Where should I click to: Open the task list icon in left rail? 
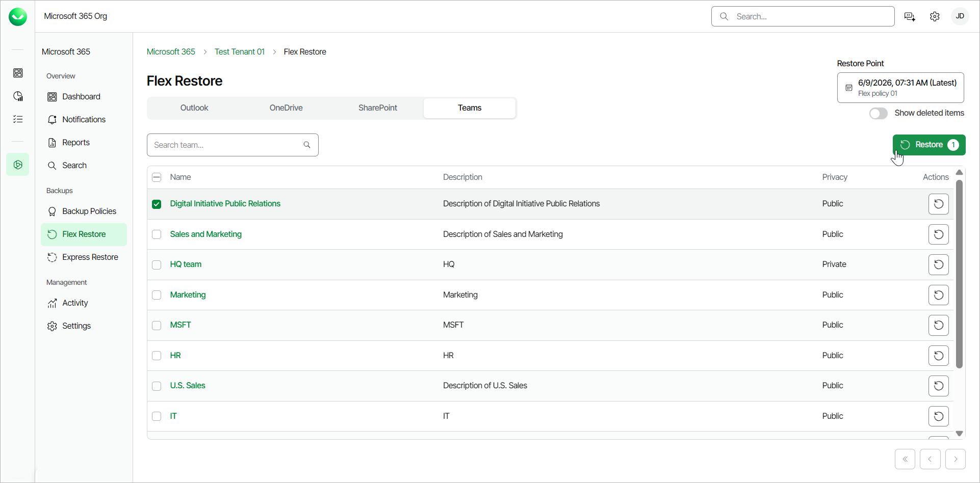(18, 119)
